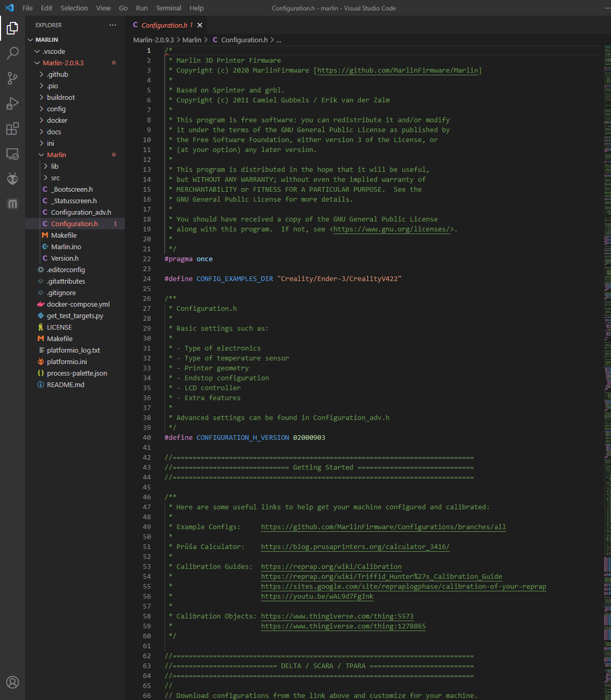The image size is (611, 700).
Task: Open Marlin.ino file
Action: [75, 247]
